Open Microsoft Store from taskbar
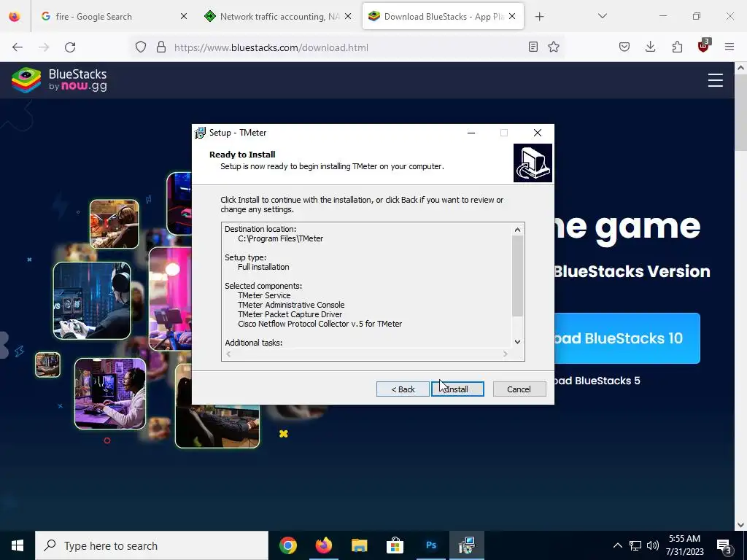Image resolution: width=747 pixels, height=560 pixels. pyautogui.click(x=395, y=545)
